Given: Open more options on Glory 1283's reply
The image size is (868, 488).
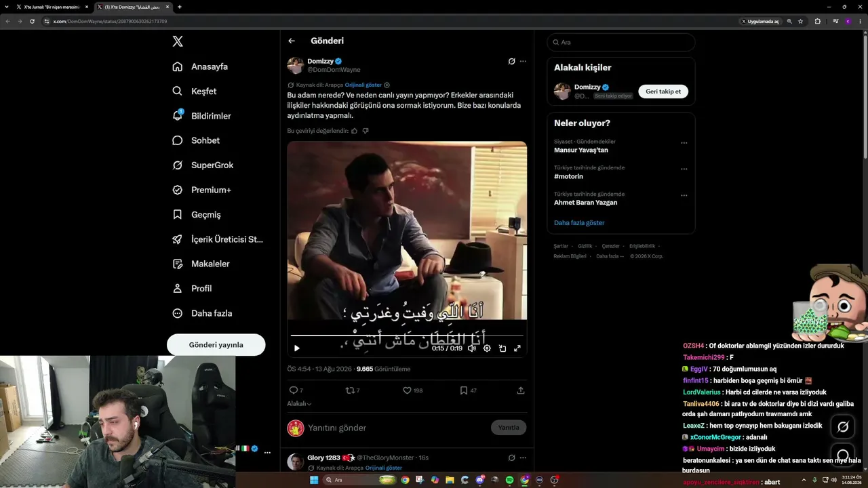Looking at the screenshot, I should pos(523,457).
